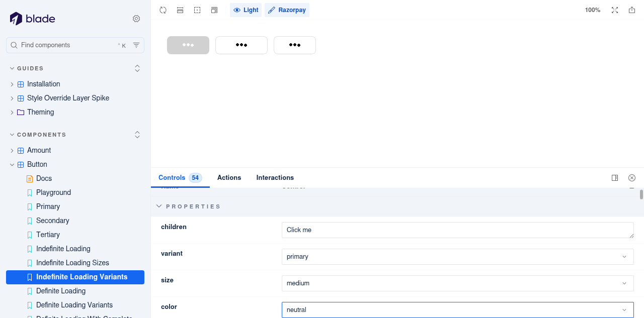The width and height of the screenshot is (644, 318).
Task: Select Indefinite Loading Variants story
Action: click(x=75, y=277)
